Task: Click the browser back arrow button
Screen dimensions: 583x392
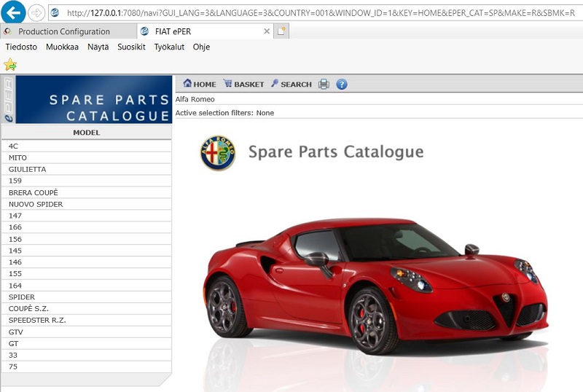Action: (x=13, y=12)
